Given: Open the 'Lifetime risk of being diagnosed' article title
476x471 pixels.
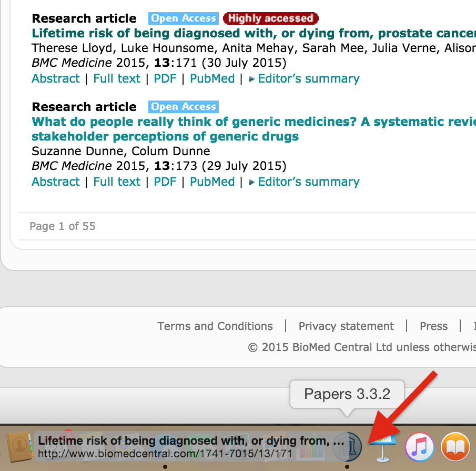Looking at the screenshot, I should point(254,33).
